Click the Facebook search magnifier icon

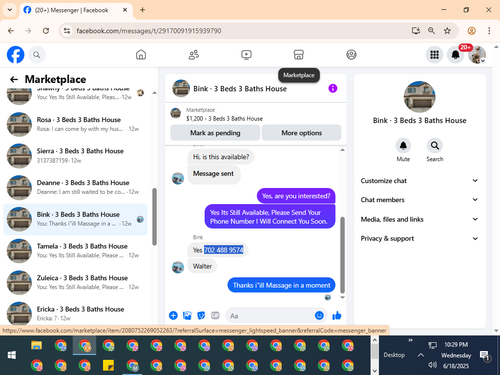click(37, 55)
